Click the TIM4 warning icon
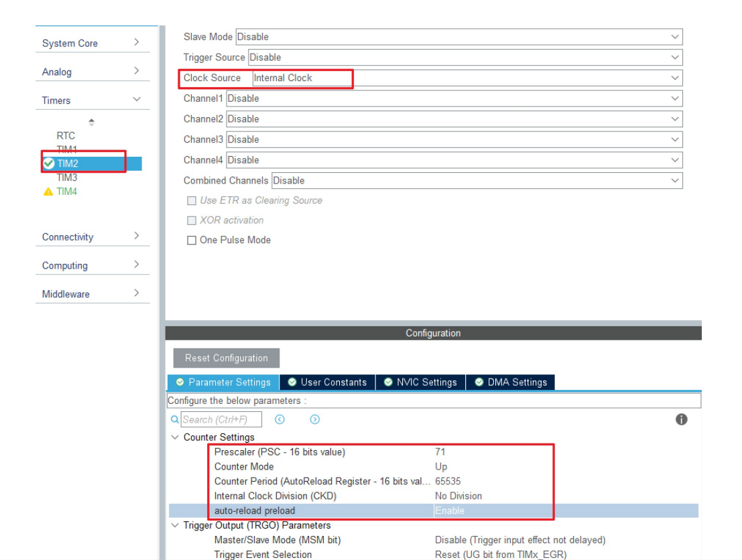Viewport: 742px width, 560px height. coord(48,192)
